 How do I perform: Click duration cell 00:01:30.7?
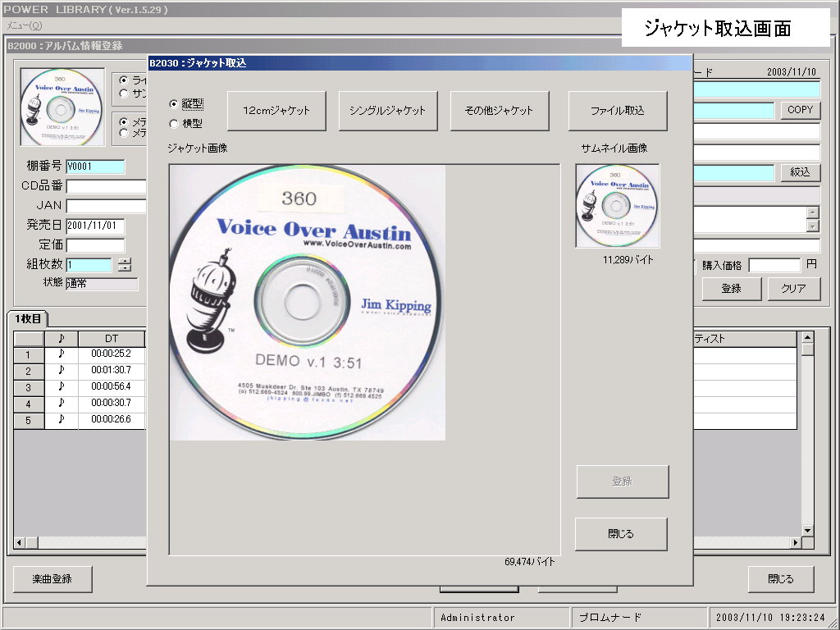[112, 370]
